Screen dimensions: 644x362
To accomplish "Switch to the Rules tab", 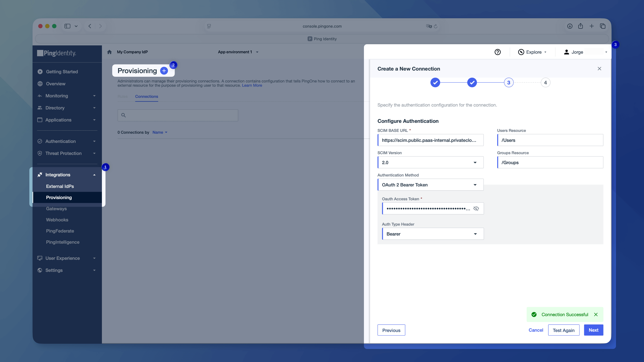I will 122,96.
